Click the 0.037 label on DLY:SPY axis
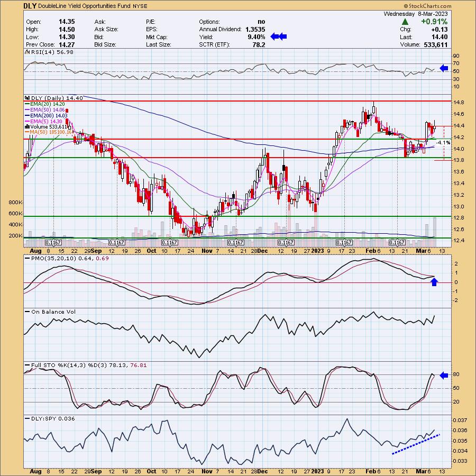 click(460, 420)
